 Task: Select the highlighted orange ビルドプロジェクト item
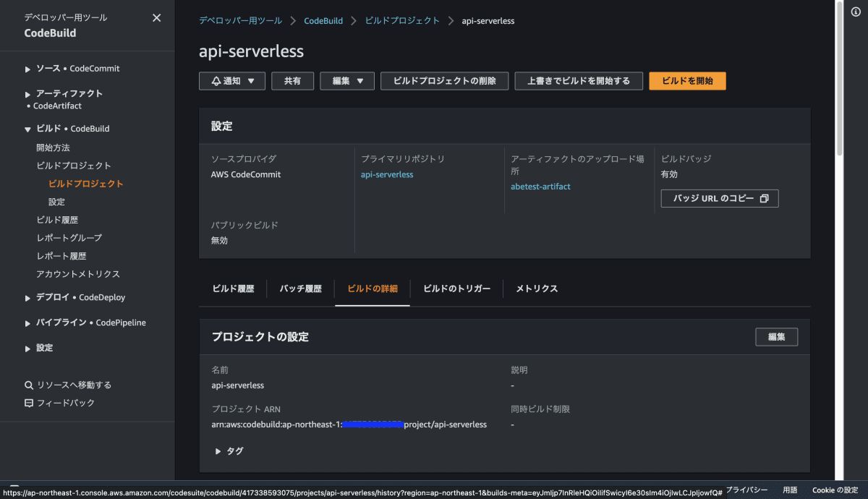click(x=85, y=184)
